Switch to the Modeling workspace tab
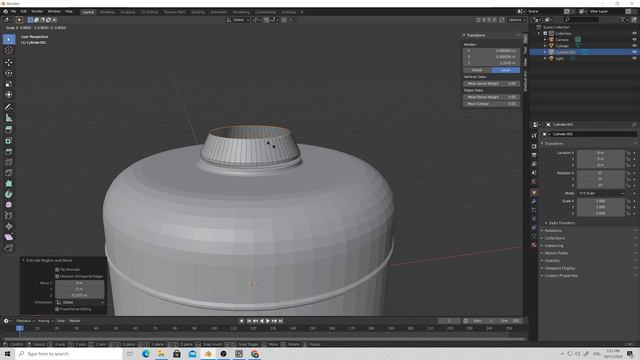 107,12
